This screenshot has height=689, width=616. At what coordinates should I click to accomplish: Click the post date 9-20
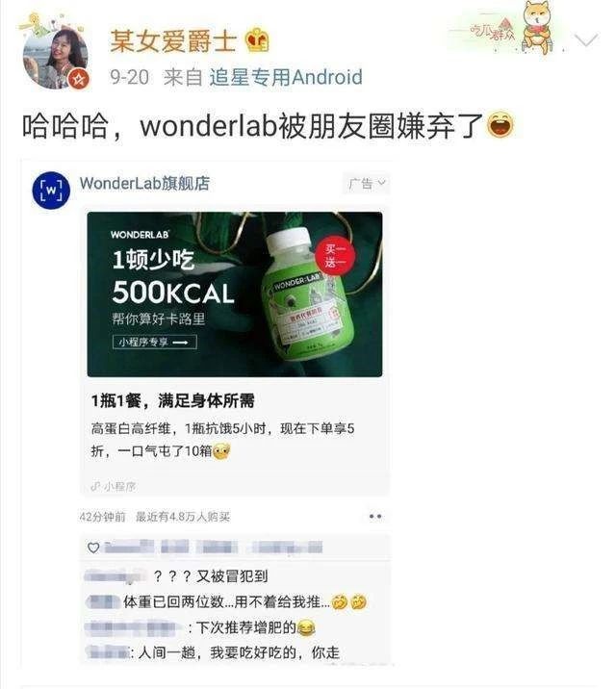click(x=129, y=77)
